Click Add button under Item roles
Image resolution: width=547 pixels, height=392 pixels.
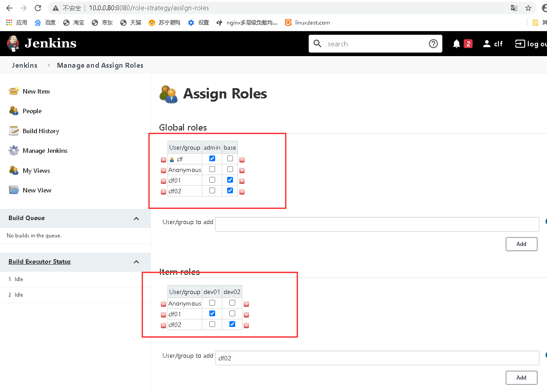pyautogui.click(x=521, y=378)
